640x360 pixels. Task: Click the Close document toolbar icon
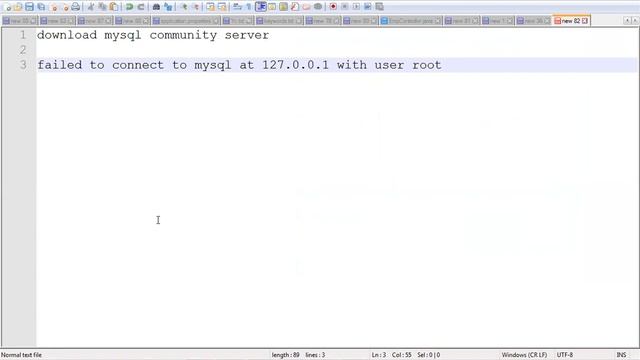click(x=53, y=7)
